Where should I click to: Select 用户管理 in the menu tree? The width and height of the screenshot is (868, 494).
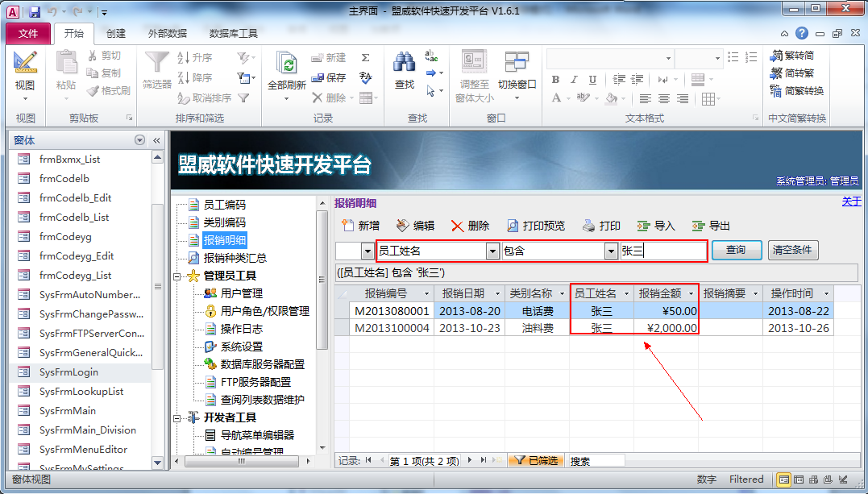coord(241,293)
